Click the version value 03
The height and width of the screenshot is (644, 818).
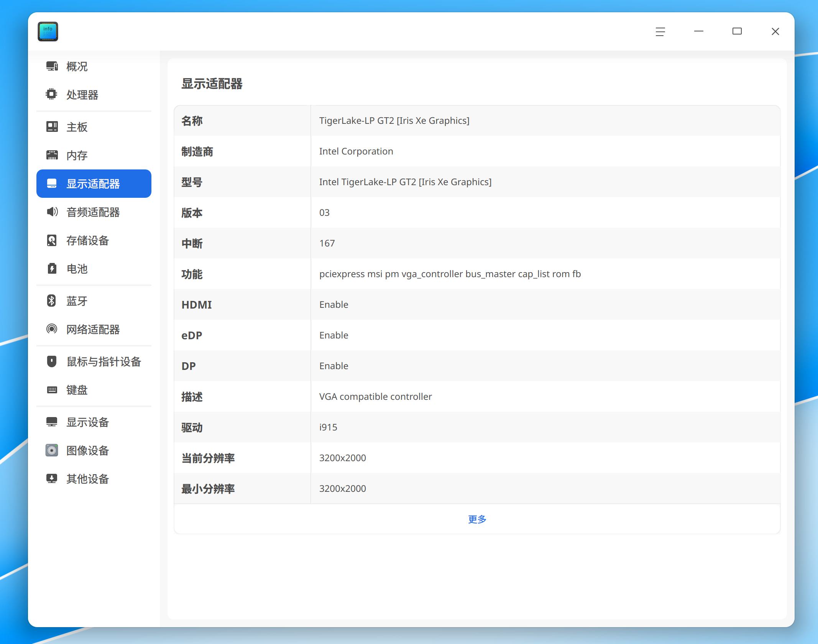coord(324,212)
